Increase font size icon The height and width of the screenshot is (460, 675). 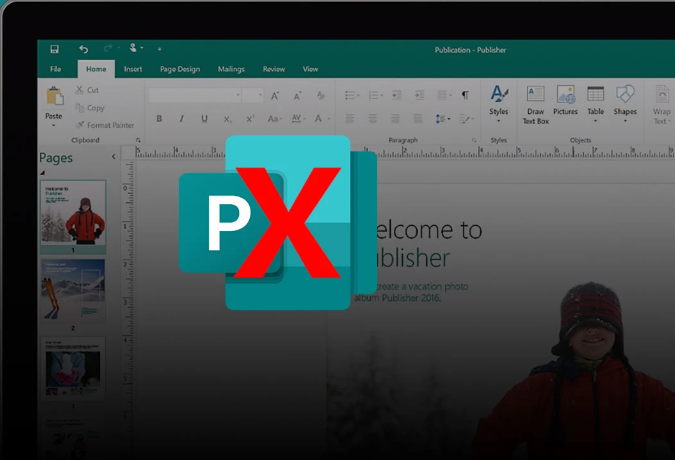275,96
